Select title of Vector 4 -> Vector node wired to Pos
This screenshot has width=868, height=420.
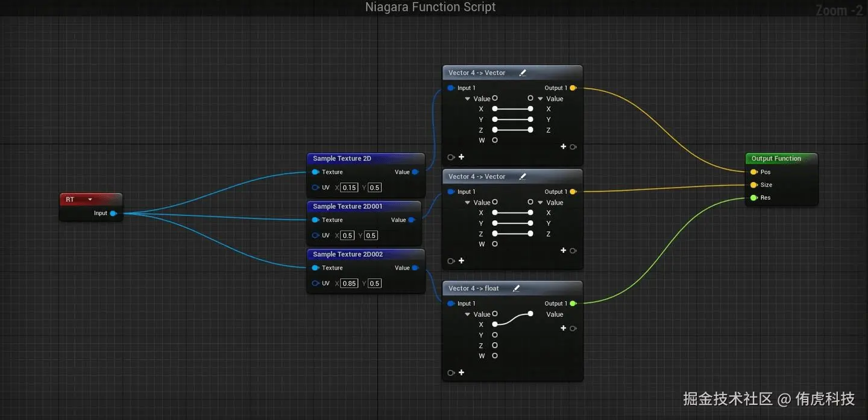point(477,73)
